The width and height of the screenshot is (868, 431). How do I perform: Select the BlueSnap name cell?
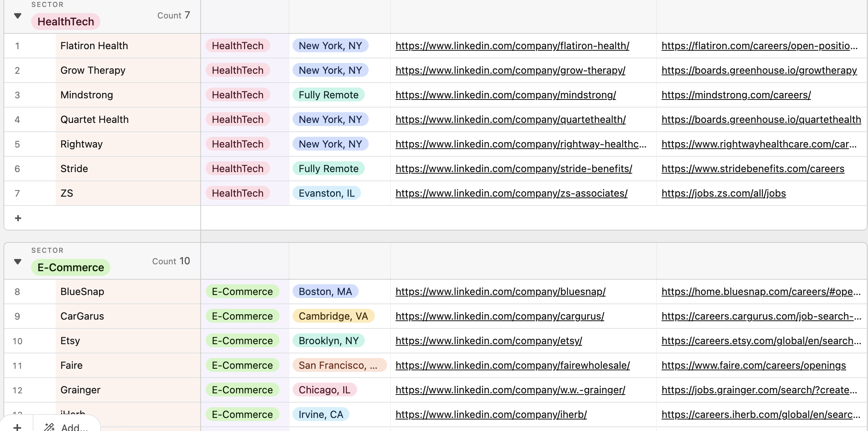128,292
